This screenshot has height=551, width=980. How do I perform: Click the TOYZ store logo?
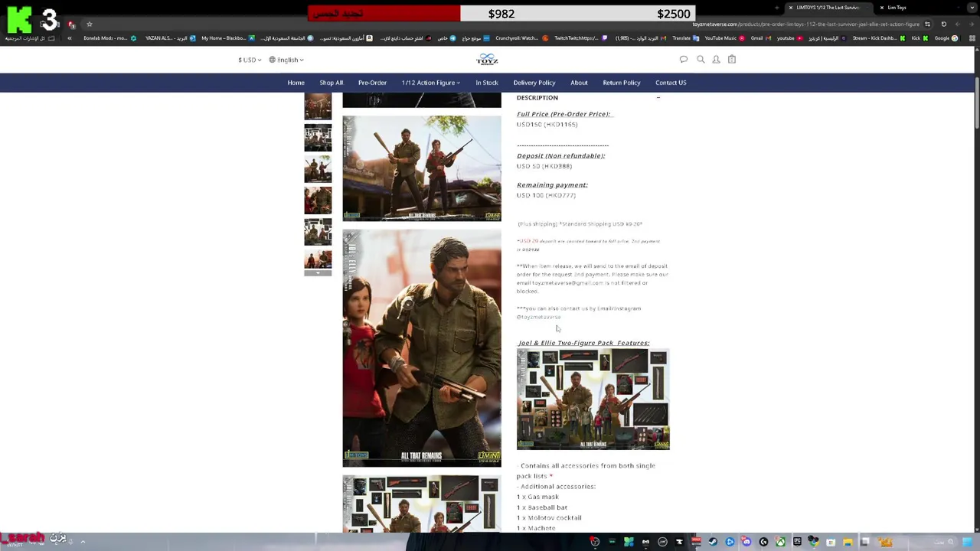click(487, 60)
